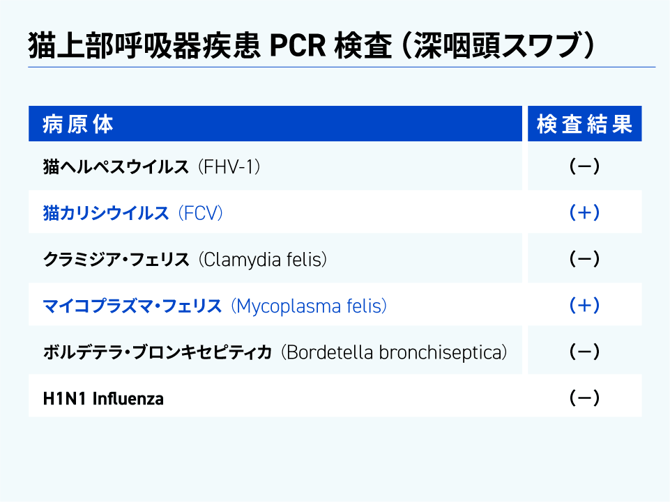Image resolution: width=670 pixels, height=502 pixels.
Task: Click the negative result for H1N1 Influenza
Action: tap(584, 400)
